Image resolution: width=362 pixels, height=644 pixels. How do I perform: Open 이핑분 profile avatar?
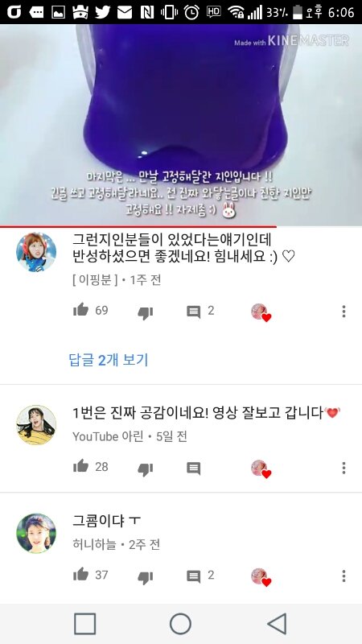(36, 252)
